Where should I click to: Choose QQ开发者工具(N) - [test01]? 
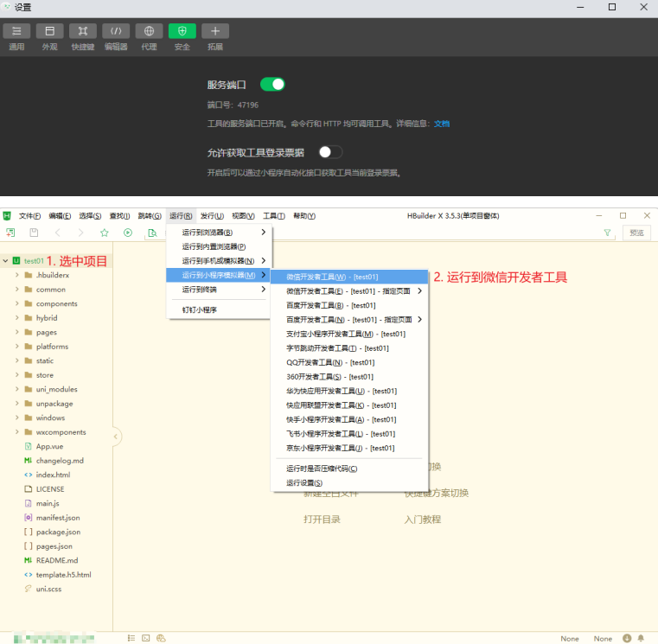(x=349, y=362)
